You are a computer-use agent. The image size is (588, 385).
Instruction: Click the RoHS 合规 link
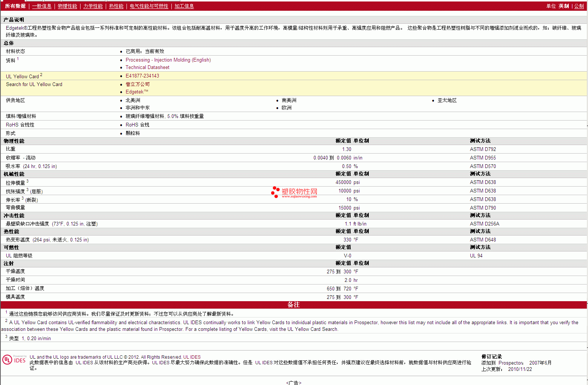pos(137,125)
